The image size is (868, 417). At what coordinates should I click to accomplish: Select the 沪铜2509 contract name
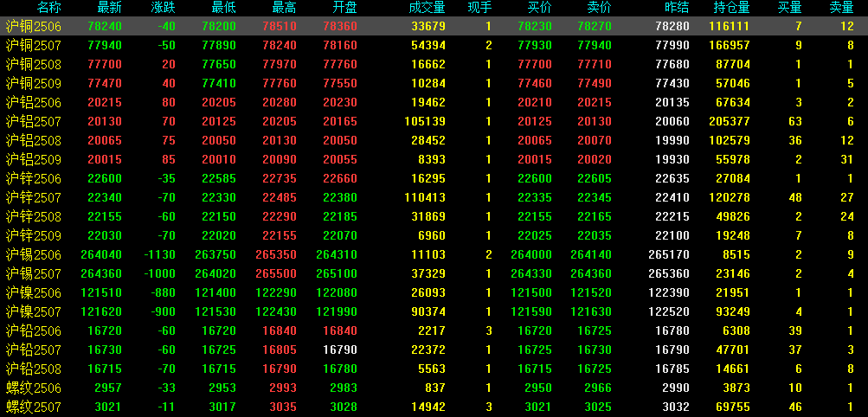(x=33, y=84)
